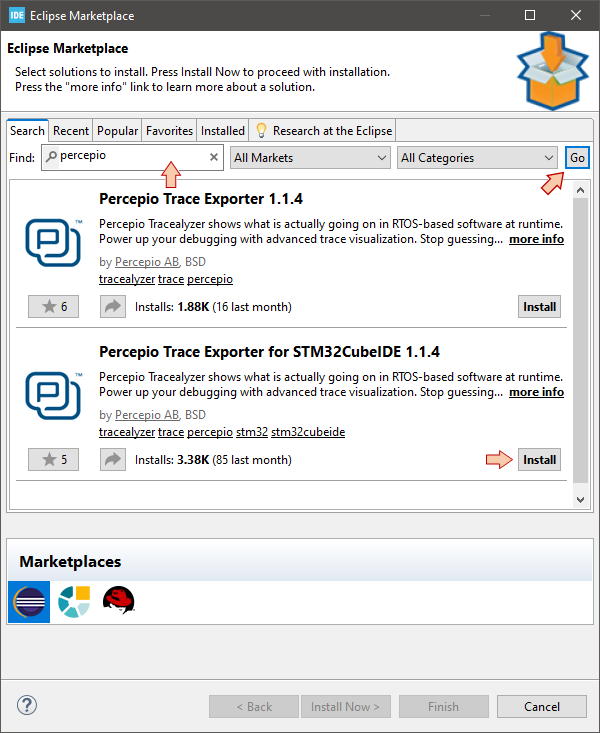600x733 pixels.
Task: Favorite the STM32CubeIDE exporter (5 stars)
Action: [x=53, y=460]
